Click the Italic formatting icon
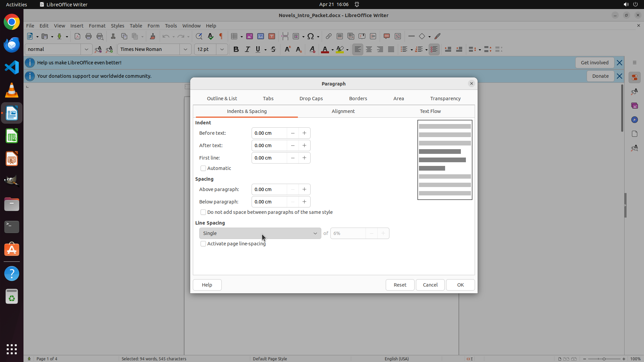Image resolution: width=644 pixels, height=362 pixels. [x=247, y=49]
